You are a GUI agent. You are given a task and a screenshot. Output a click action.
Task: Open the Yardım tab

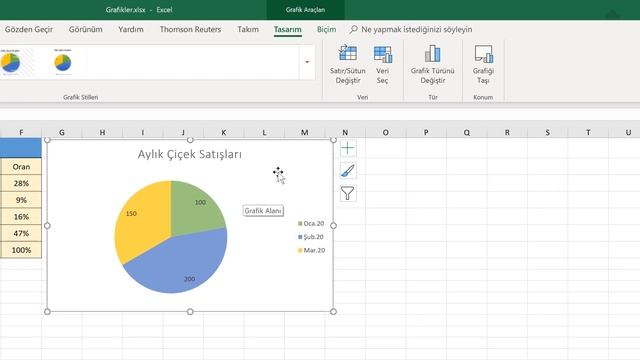pos(131,29)
